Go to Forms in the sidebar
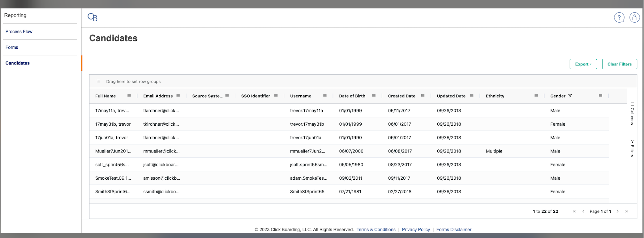Image resolution: width=644 pixels, height=238 pixels. tap(12, 47)
